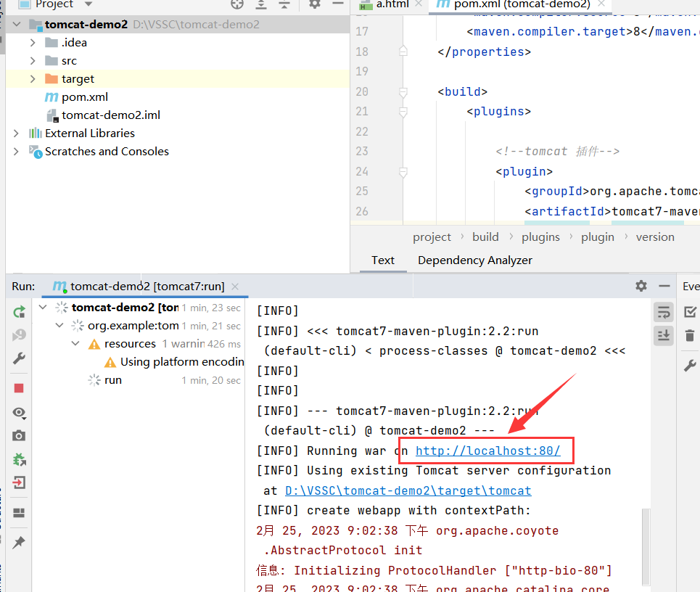Image resolution: width=700 pixels, height=592 pixels.
Task: Open Run tool window gear settings
Action: [x=641, y=286]
